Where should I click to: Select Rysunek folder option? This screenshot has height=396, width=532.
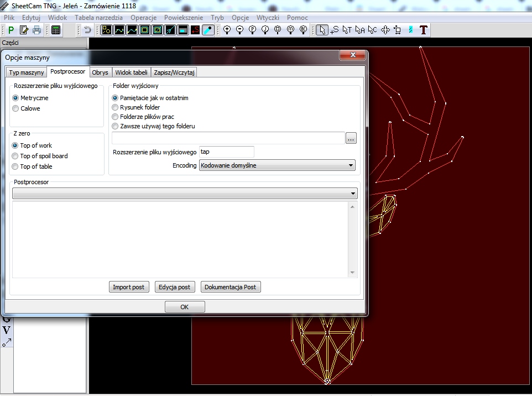point(115,107)
